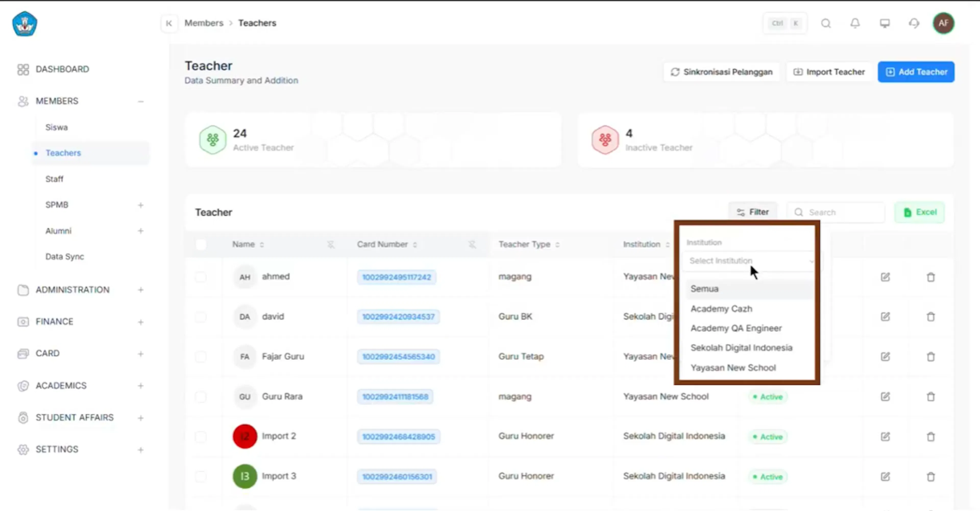The image size is (980, 511).
Task: Select the checkbox for david
Action: point(201,317)
